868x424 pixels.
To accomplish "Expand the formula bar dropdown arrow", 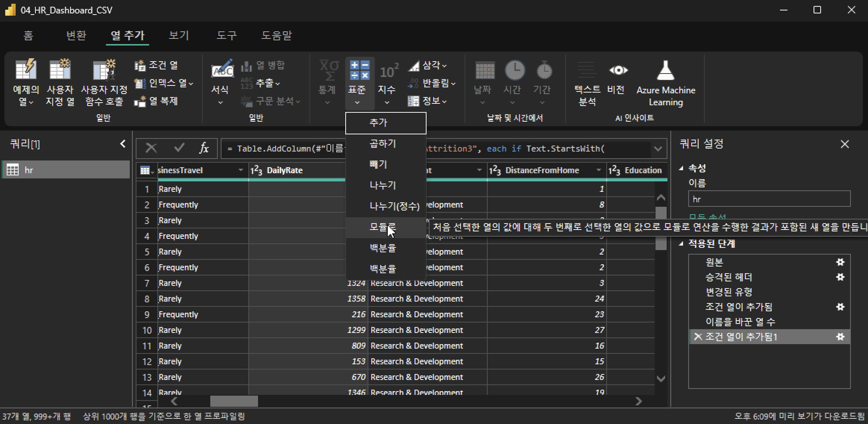I will pyautogui.click(x=658, y=149).
